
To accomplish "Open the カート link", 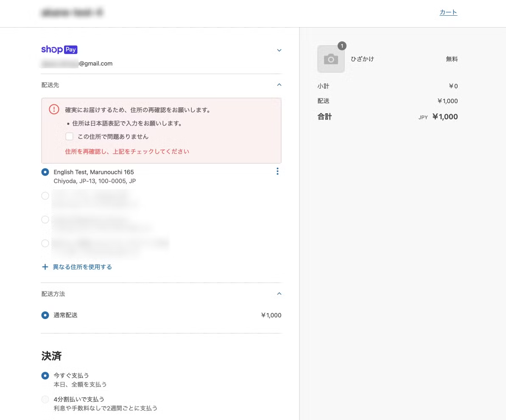I will pyautogui.click(x=448, y=12).
